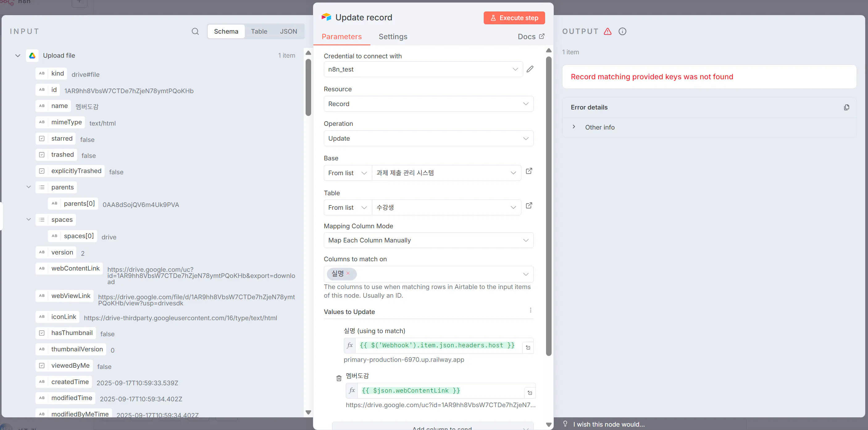Remove the 실명 tag from match columns

348,273
